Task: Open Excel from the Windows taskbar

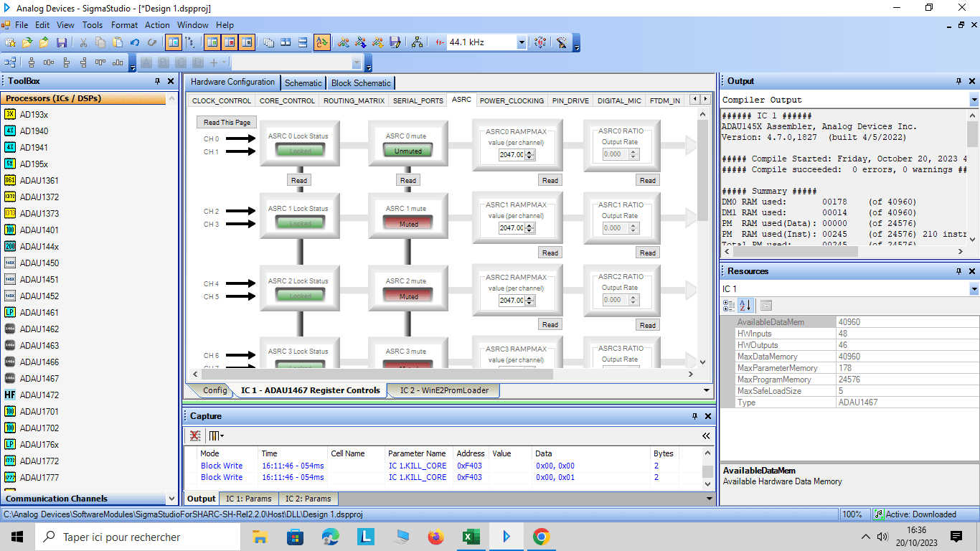Action: tap(471, 537)
